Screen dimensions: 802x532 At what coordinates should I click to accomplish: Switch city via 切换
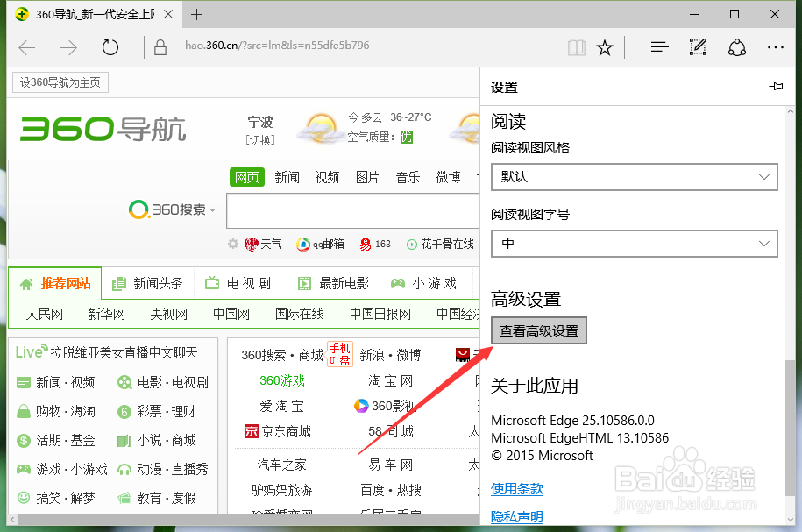260,140
